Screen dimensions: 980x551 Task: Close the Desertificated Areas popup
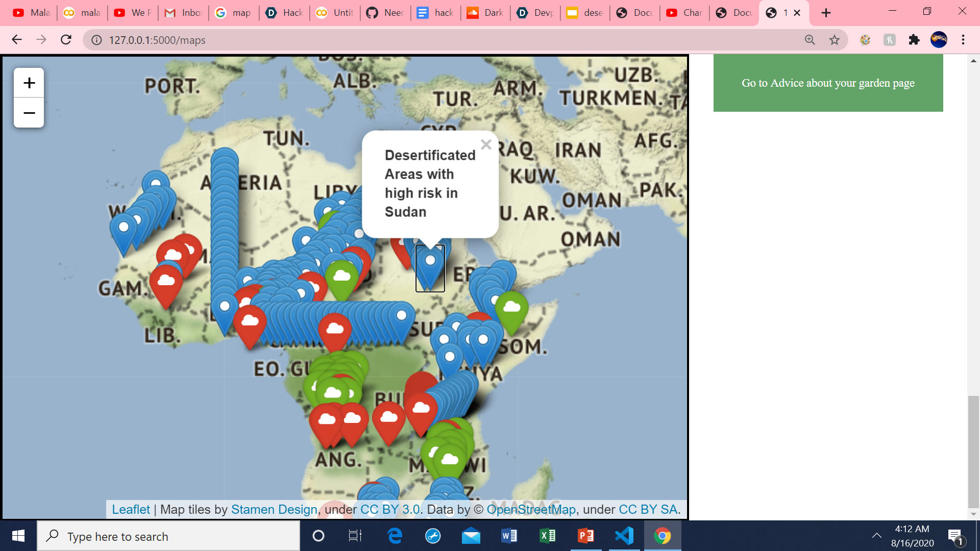coord(486,145)
